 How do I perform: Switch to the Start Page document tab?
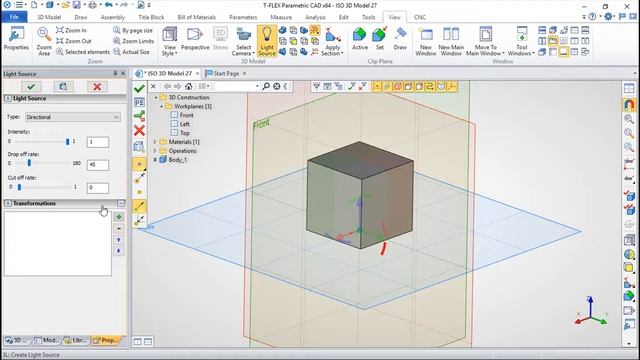226,73
